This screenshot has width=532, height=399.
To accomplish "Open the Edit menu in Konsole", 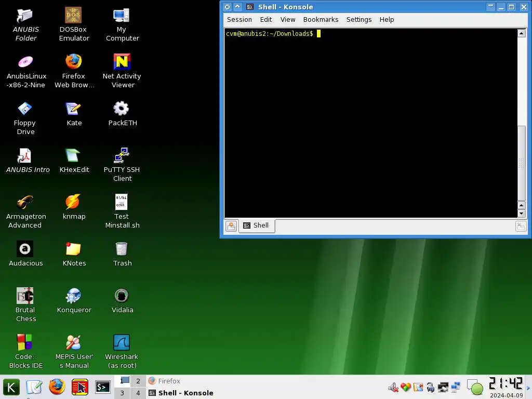I will (265, 20).
